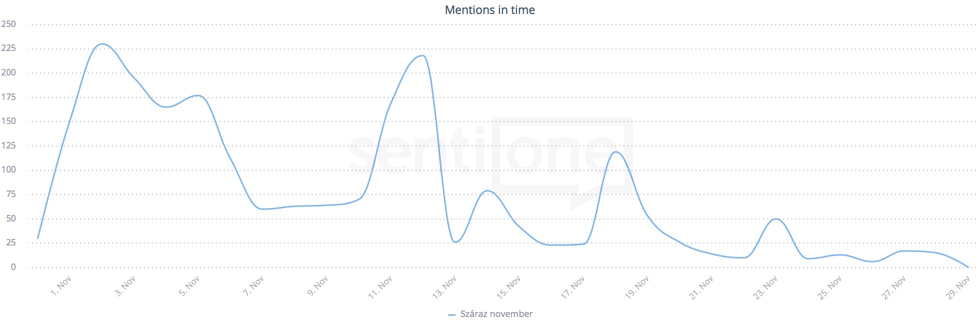Click the 250 y-axis label

tap(8, 24)
